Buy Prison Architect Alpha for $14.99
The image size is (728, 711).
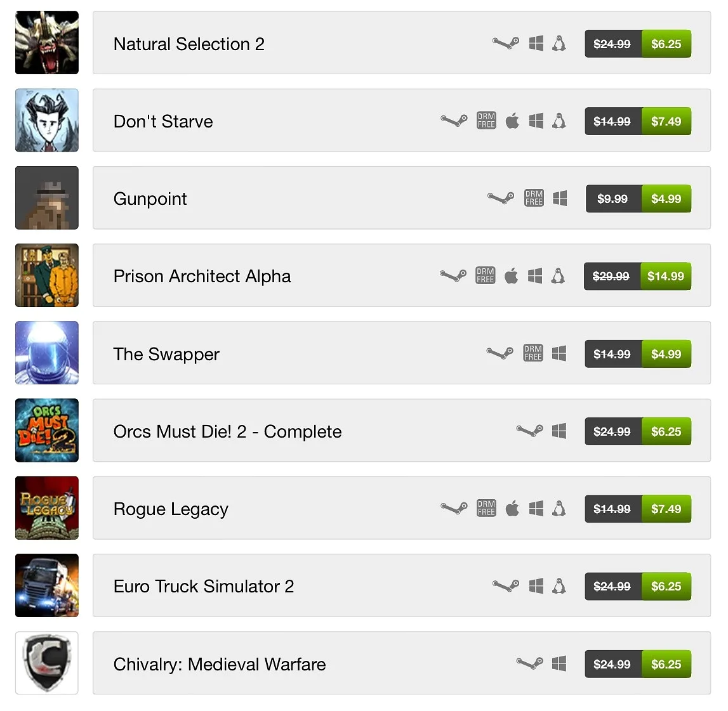pyautogui.click(x=666, y=276)
